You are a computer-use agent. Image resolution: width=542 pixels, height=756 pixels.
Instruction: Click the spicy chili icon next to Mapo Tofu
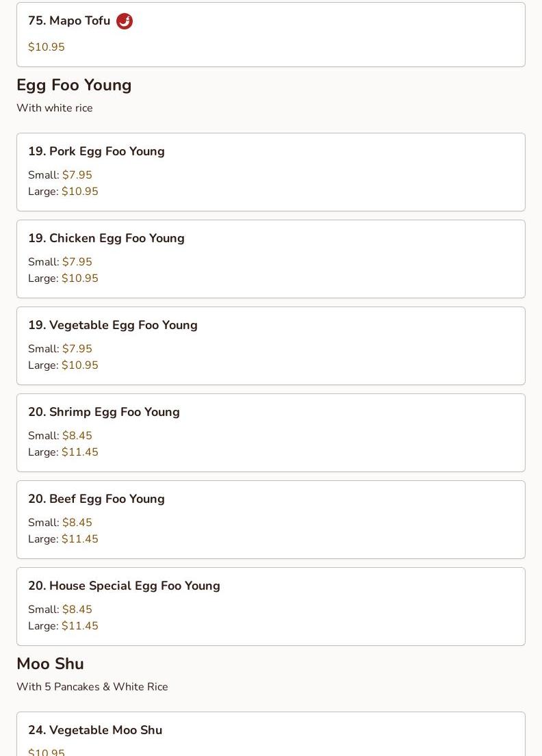pos(125,21)
